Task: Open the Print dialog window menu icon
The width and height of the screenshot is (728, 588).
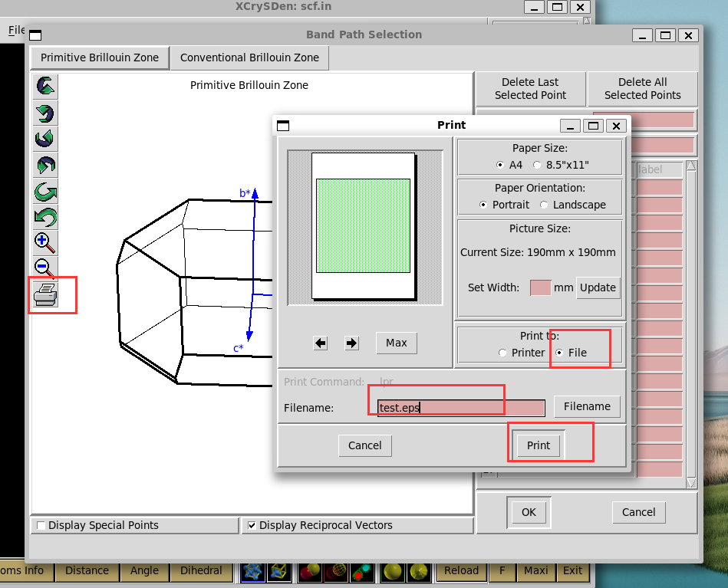Action: coord(283,126)
